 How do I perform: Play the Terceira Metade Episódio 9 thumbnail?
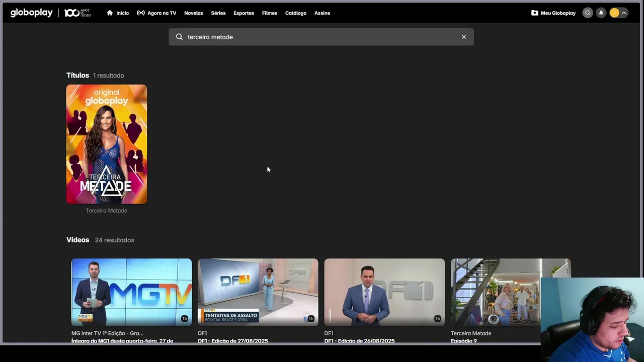[511, 292]
